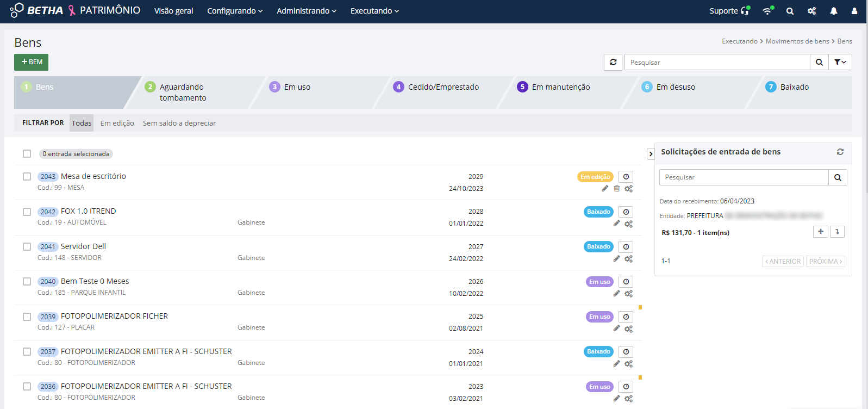Image resolution: width=868 pixels, height=409 pixels.
Task: Open the Executando dropdown menu
Action: point(374,11)
